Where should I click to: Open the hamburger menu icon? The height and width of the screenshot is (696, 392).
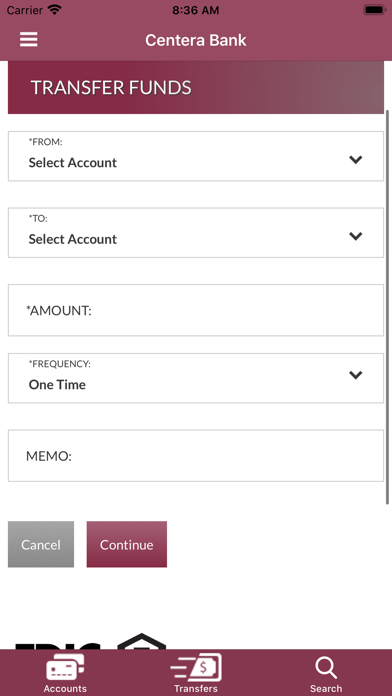tap(28, 40)
